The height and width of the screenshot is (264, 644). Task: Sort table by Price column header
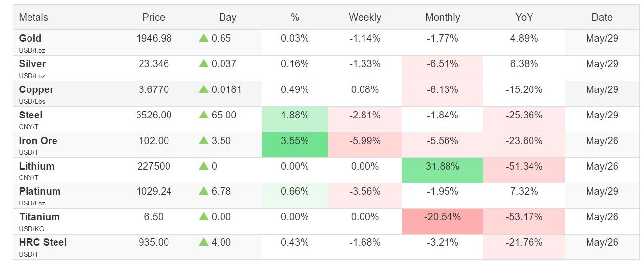click(154, 17)
